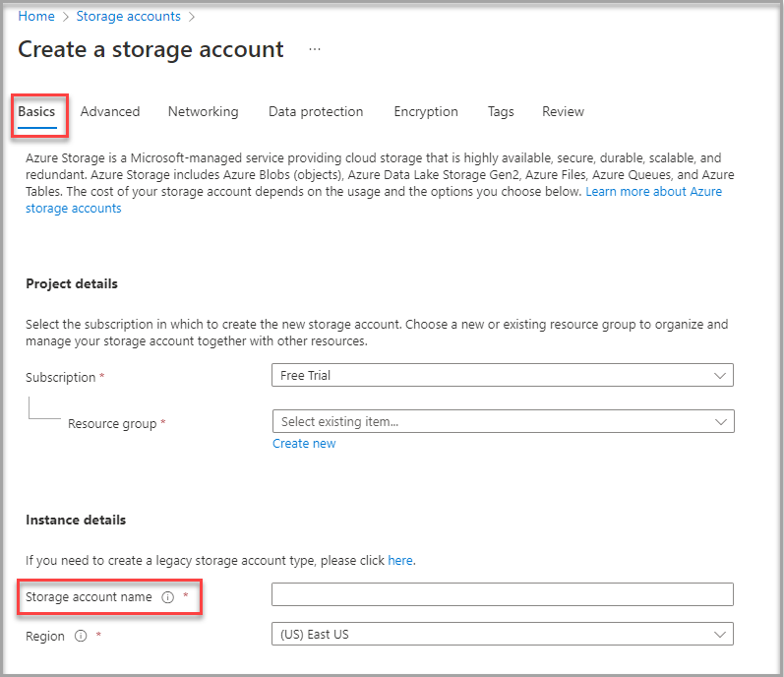Viewport: 784px width, 677px height.
Task: Click the Home breadcrumb link
Action: tap(36, 17)
